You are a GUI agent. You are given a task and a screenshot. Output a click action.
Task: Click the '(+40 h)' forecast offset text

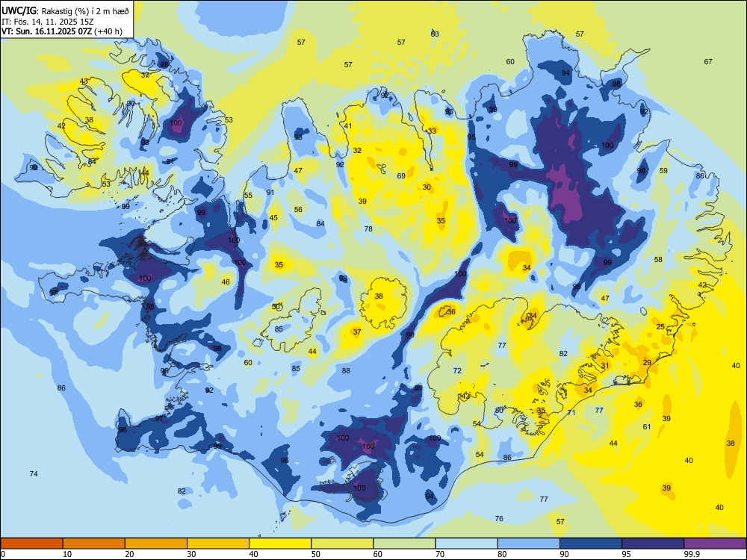(x=108, y=31)
